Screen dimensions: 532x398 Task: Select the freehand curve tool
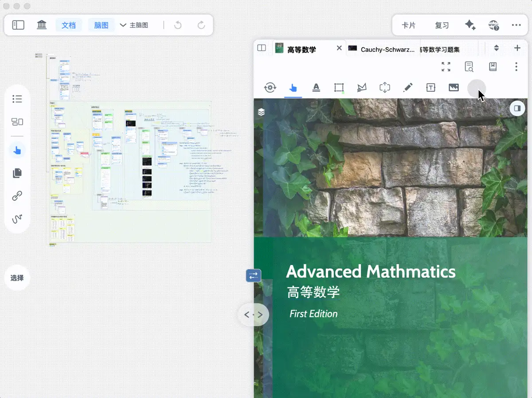pos(17,219)
